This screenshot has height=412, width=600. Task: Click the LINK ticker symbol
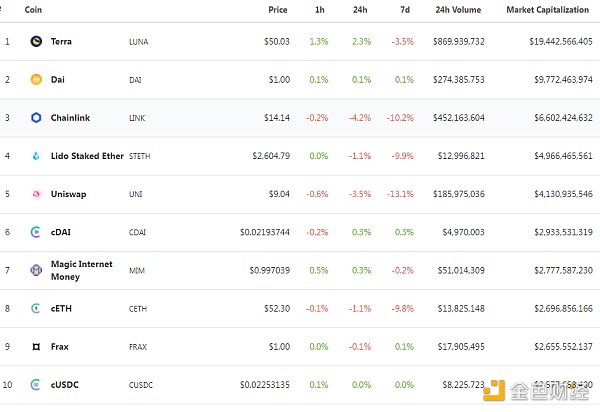(x=137, y=118)
